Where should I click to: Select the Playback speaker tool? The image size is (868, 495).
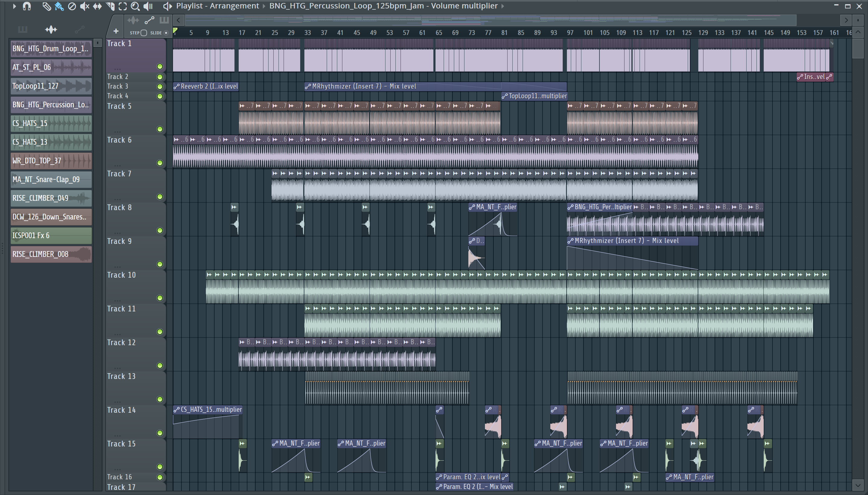(148, 6)
